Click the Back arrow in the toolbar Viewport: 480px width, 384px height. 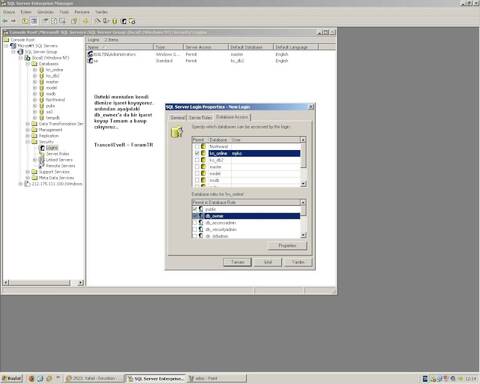click(x=5, y=21)
